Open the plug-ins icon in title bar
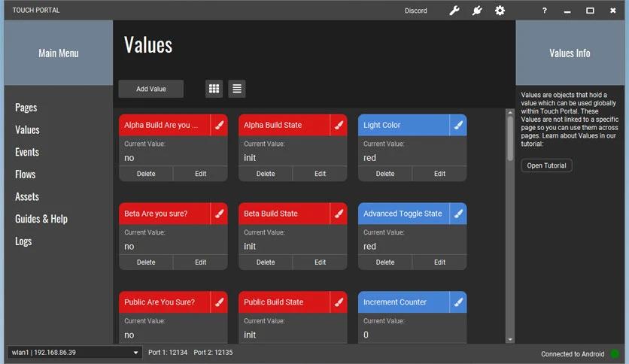The image size is (629, 364). click(476, 11)
